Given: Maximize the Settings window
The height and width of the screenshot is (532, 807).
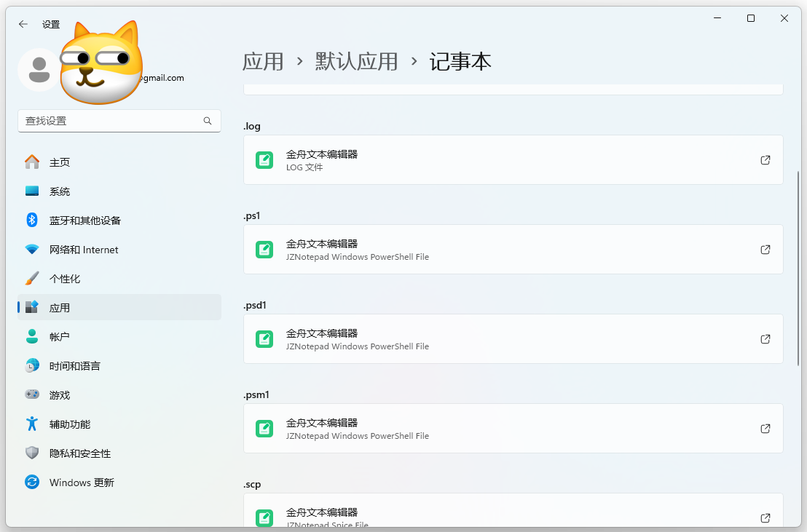Looking at the screenshot, I should 751,18.
